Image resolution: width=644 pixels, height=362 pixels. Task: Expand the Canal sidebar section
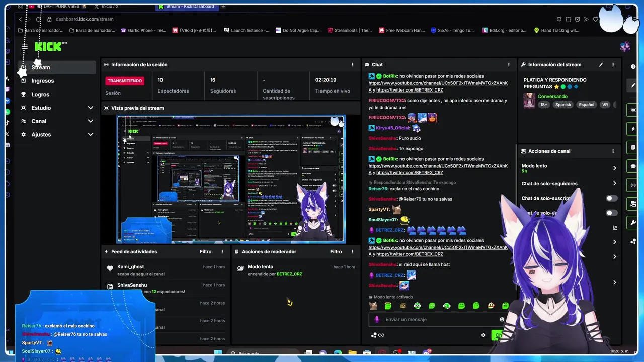point(91,121)
